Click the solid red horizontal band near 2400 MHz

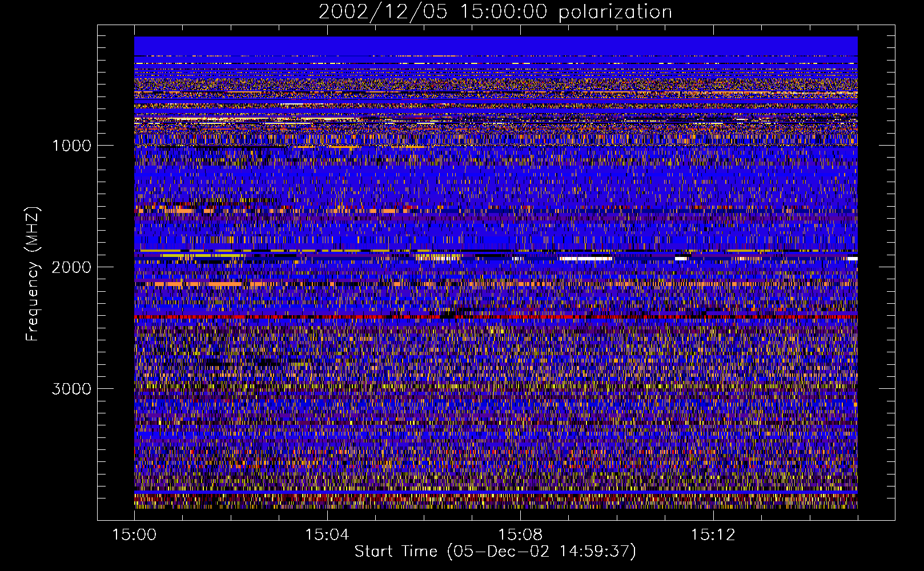pyautogui.click(x=496, y=316)
